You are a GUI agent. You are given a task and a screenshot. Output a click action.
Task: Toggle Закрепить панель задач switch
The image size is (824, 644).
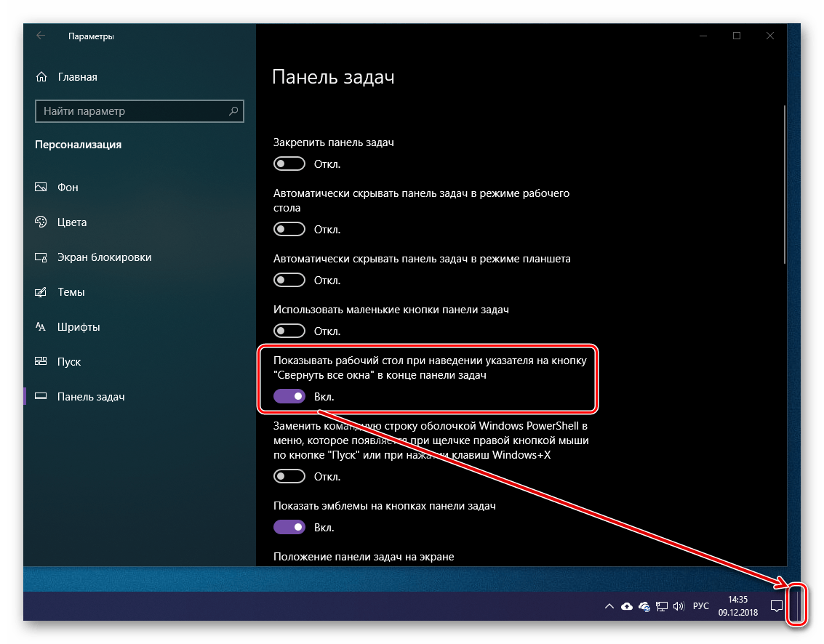point(289,164)
